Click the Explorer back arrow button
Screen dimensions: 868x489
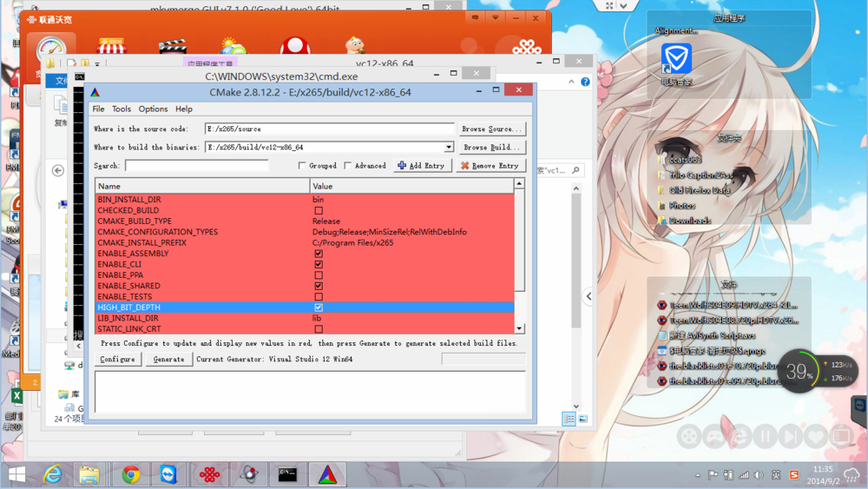point(58,170)
